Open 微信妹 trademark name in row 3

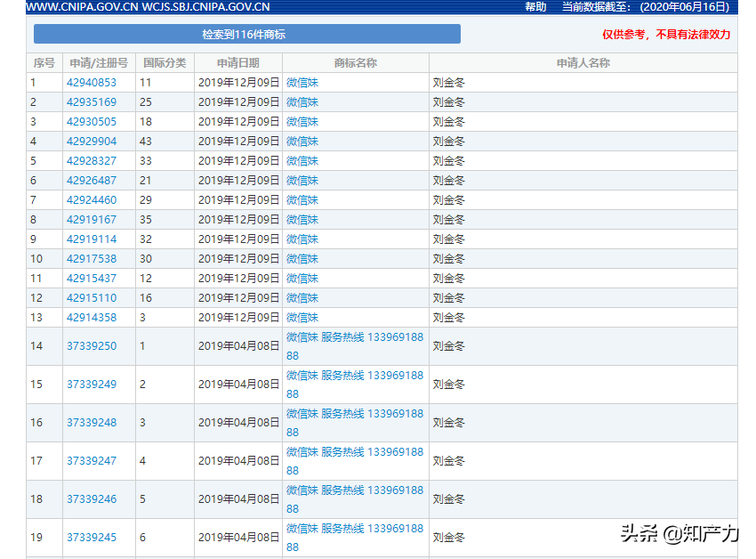pos(302,122)
